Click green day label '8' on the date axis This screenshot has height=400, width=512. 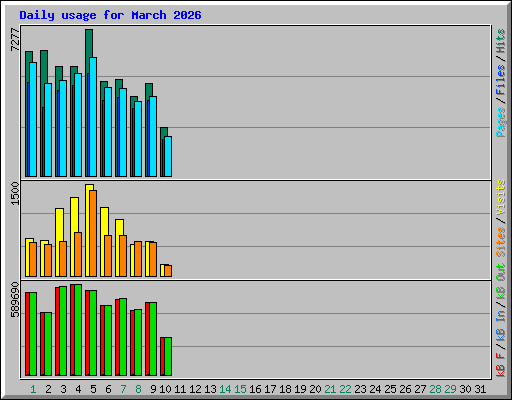pos(138,389)
